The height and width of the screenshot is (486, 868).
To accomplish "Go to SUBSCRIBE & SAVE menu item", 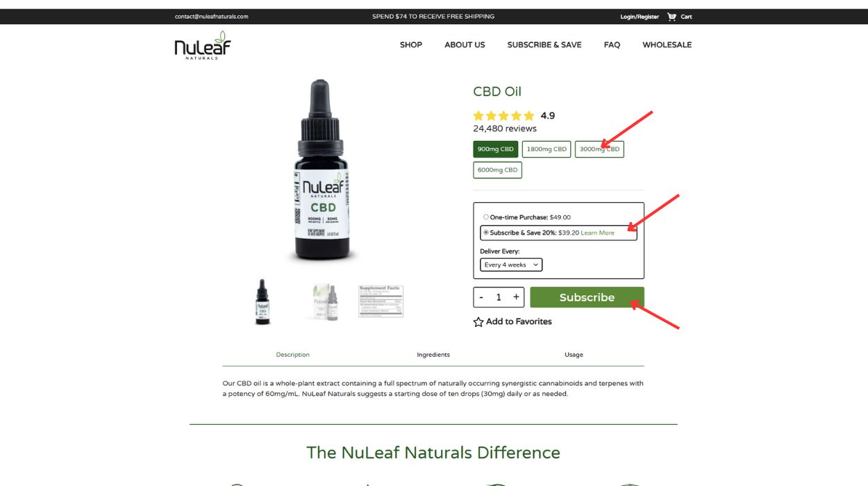I will [544, 44].
